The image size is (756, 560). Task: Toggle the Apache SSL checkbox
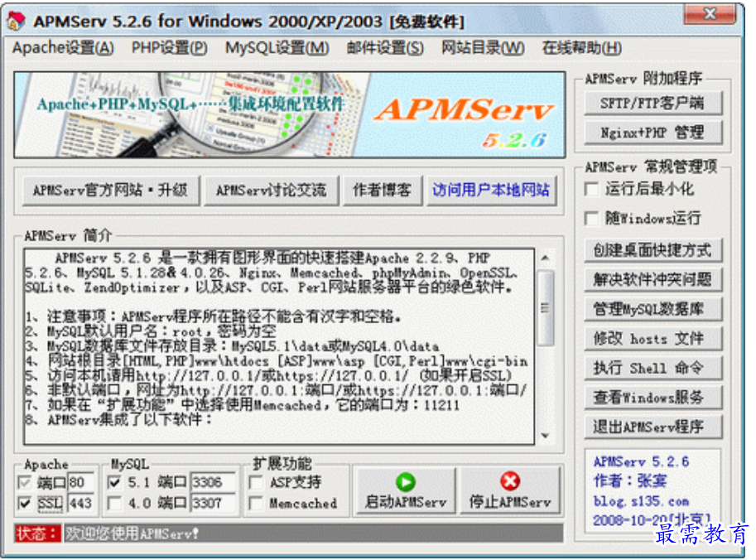click(x=24, y=503)
